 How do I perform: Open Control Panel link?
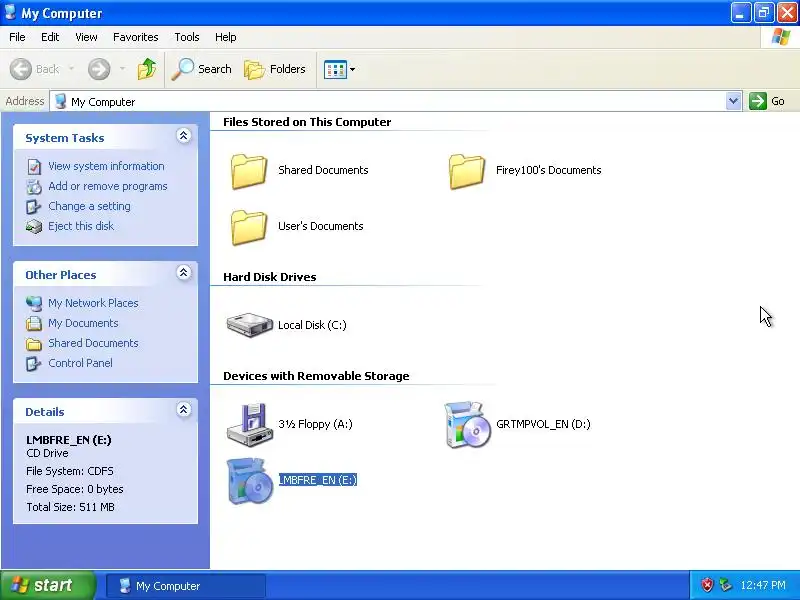(81, 363)
